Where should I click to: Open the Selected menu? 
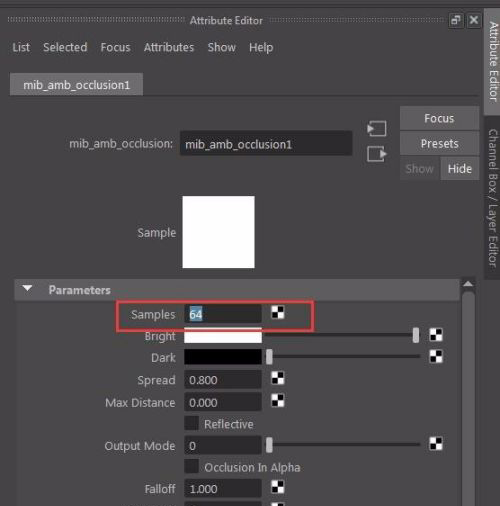(x=65, y=47)
